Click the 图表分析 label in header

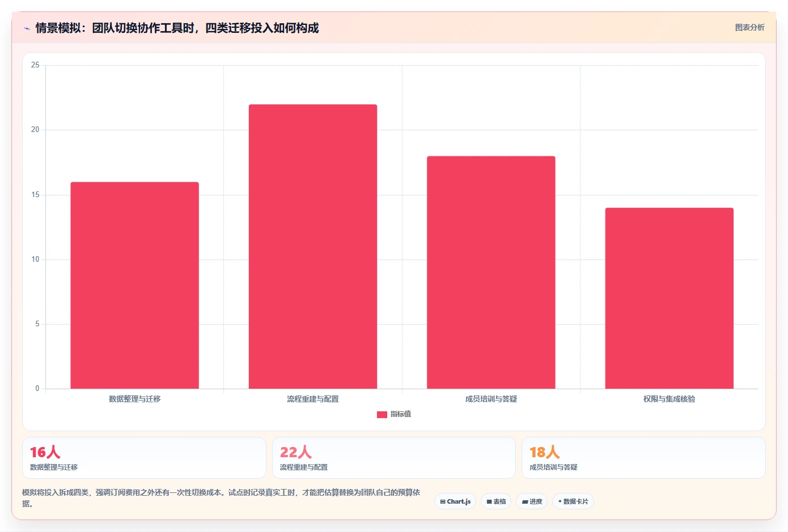(749, 27)
